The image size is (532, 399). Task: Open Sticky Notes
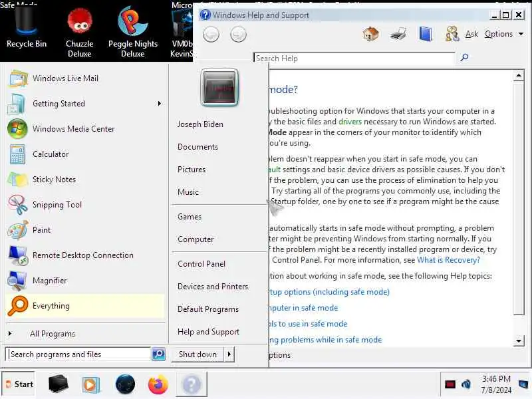point(85,180)
